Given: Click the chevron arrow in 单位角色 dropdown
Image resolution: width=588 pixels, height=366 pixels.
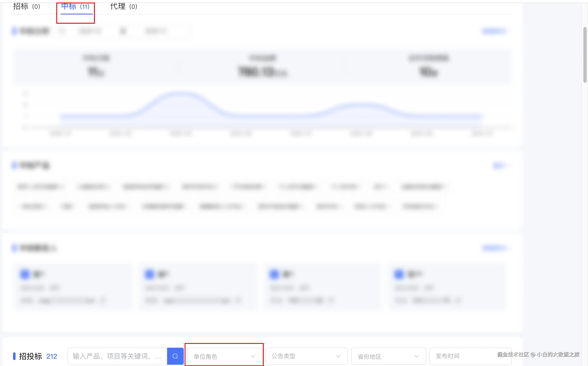Looking at the screenshot, I should pyautogui.click(x=253, y=356).
